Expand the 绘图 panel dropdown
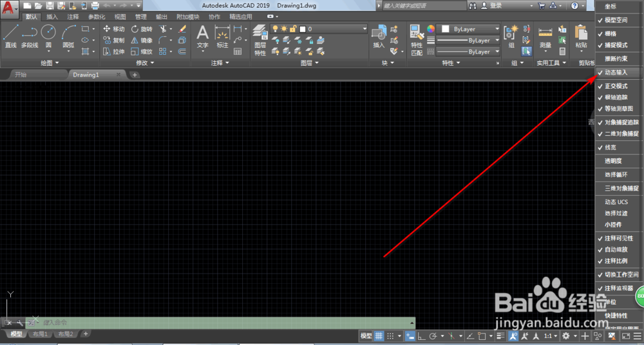 [x=50, y=63]
